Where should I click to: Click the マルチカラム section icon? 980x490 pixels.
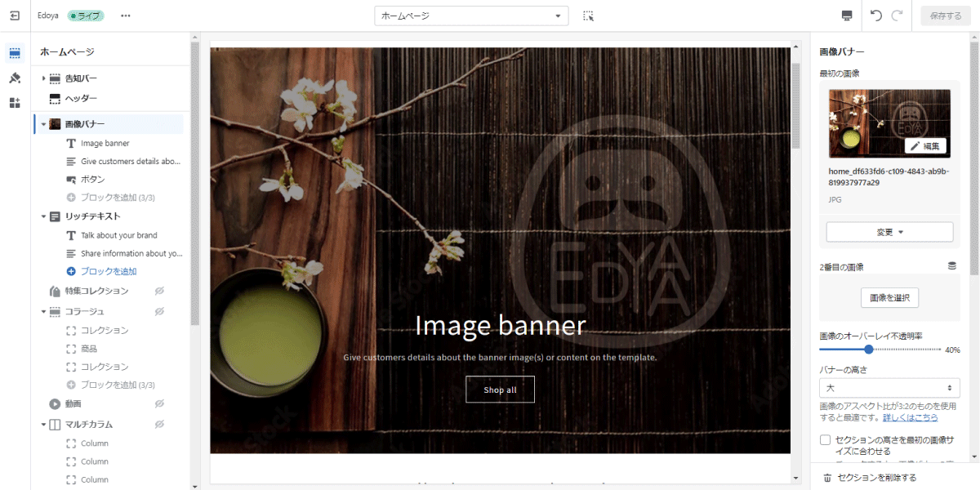[x=55, y=425]
